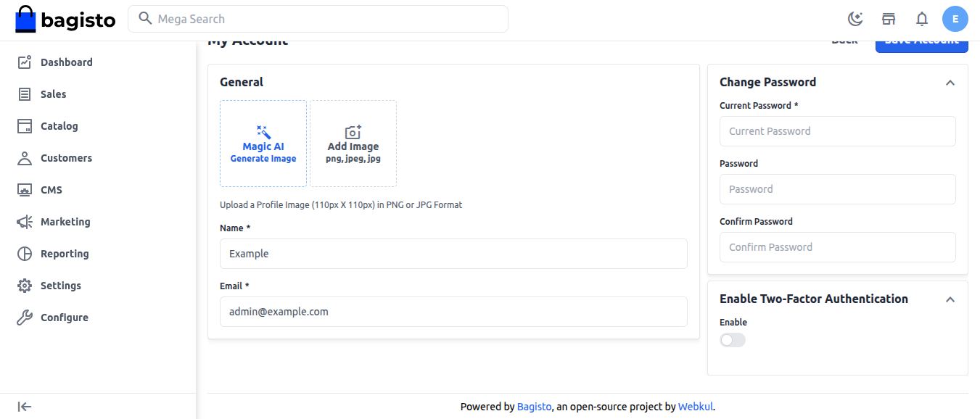Open the Marketing menu

(65, 222)
